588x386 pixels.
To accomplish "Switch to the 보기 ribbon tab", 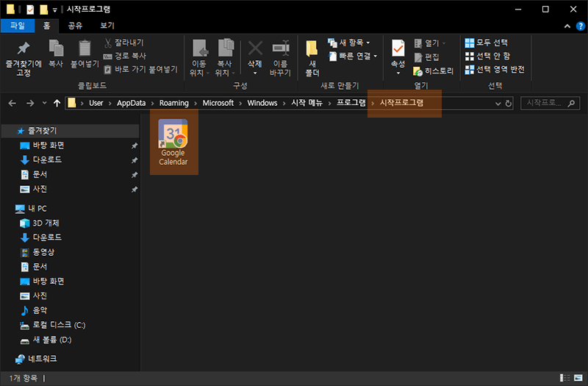I will coord(107,26).
